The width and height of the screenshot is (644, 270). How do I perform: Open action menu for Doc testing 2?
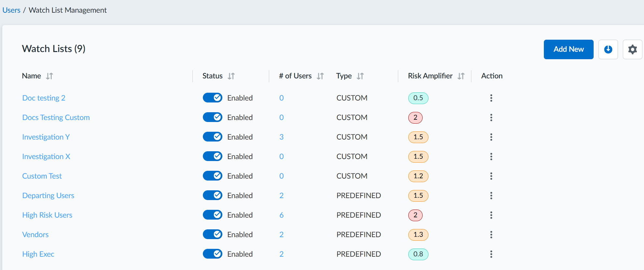tap(491, 98)
